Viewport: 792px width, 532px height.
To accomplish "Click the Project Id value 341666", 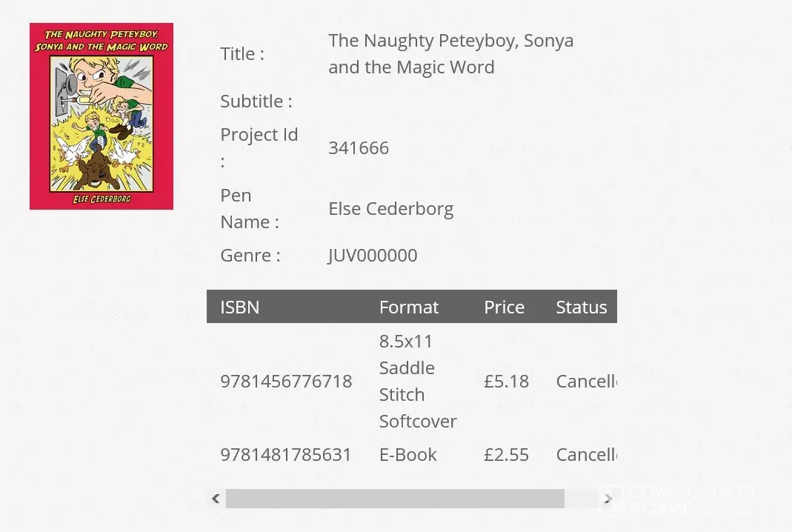I will click(359, 147).
